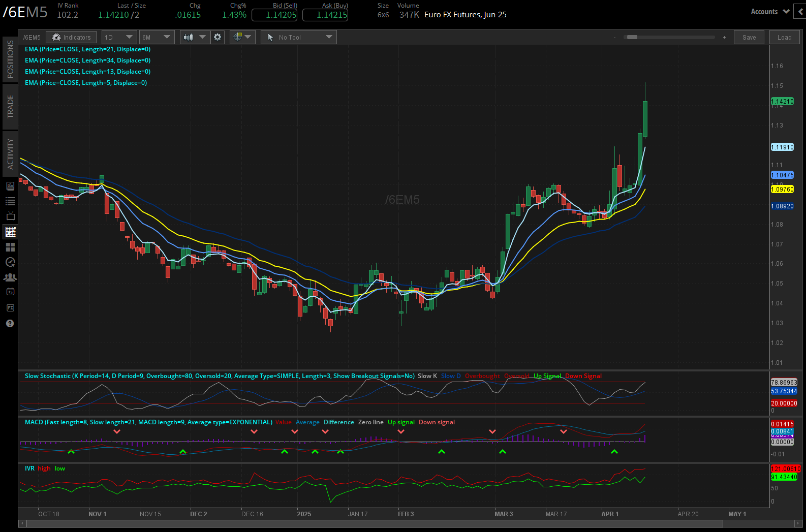Click the horizontal scrollbar left arrow
The height and width of the screenshot is (532, 806).
click(x=22, y=523)
